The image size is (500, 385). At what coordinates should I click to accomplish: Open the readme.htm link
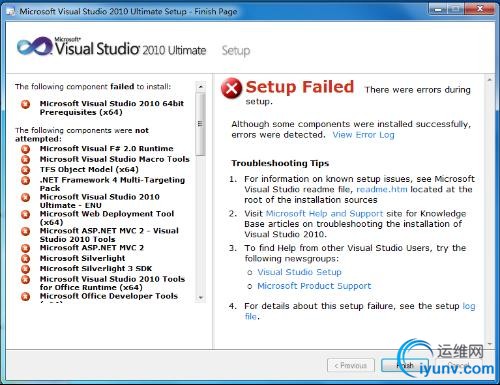382,189
